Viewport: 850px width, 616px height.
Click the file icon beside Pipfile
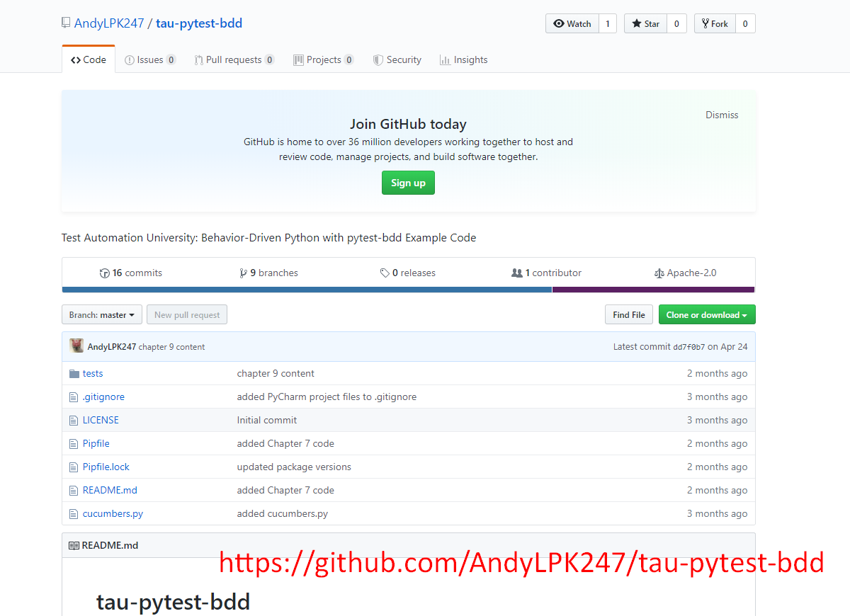[73, 443]
